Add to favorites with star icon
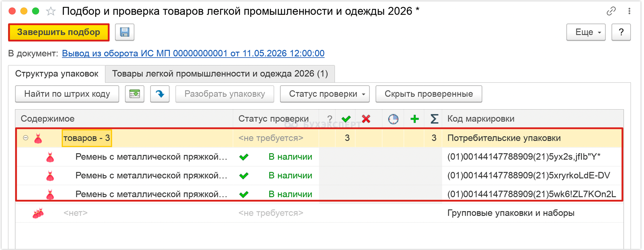The width and height of the screenshot is (644, 250). [x=51, y=11]
